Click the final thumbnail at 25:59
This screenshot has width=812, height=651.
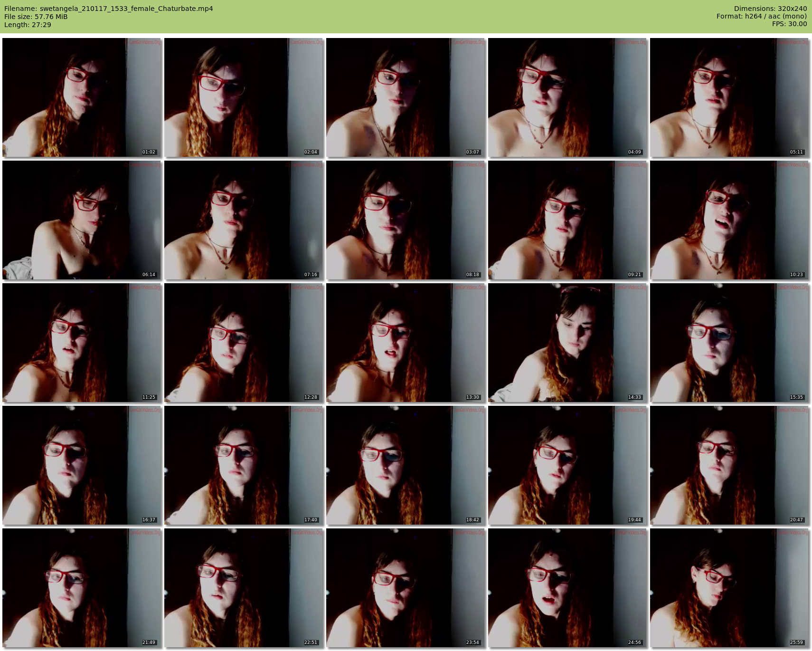(729, 588)
